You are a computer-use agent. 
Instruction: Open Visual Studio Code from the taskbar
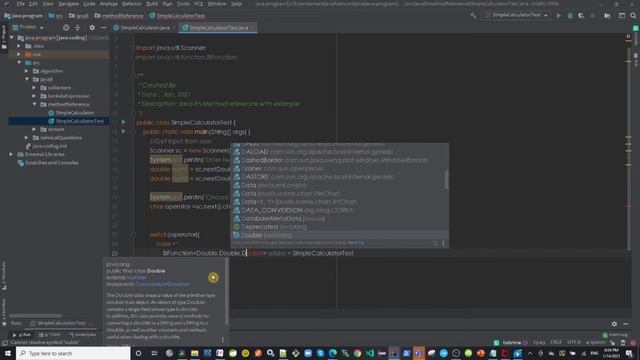370,353
